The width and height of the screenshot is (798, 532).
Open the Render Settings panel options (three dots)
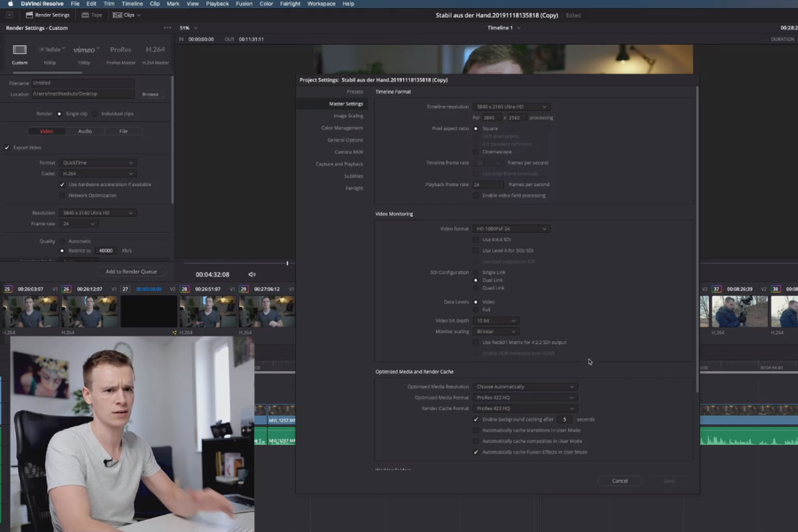167,28
